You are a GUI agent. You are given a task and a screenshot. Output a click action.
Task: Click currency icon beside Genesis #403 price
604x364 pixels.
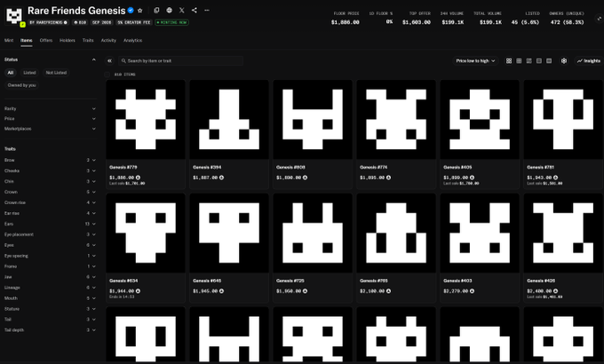pos(472,291)
